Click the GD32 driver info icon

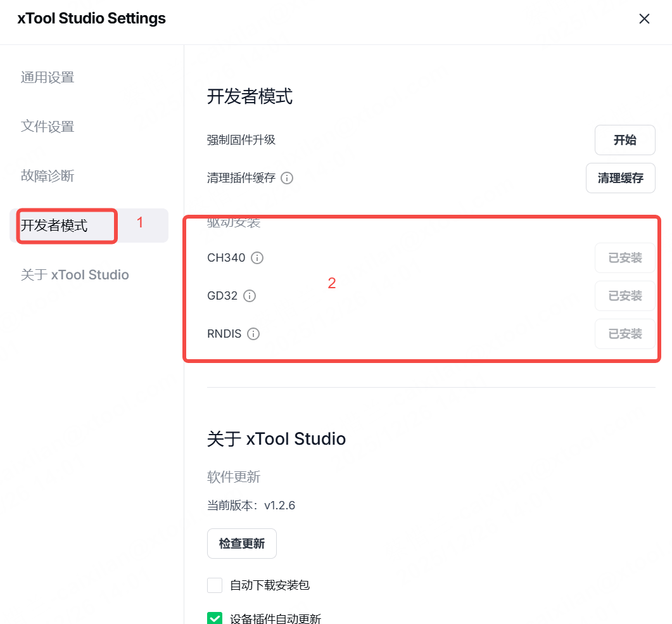pos(250,296)
